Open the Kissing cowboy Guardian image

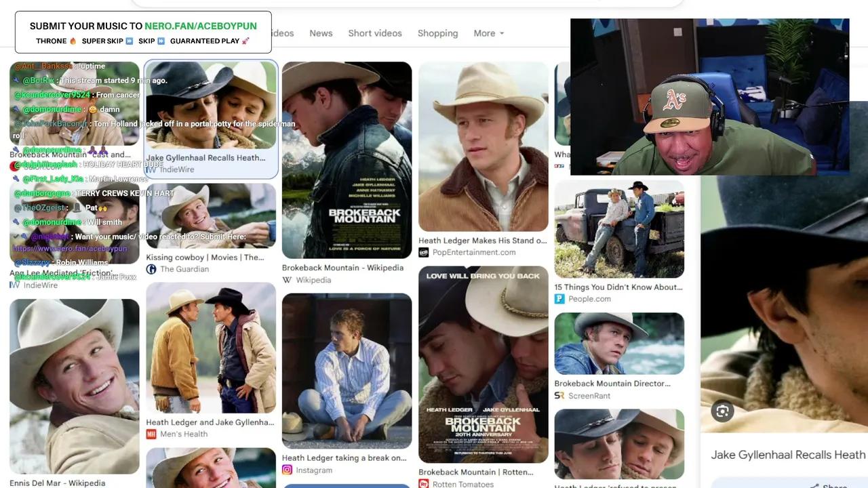[211, 216]
